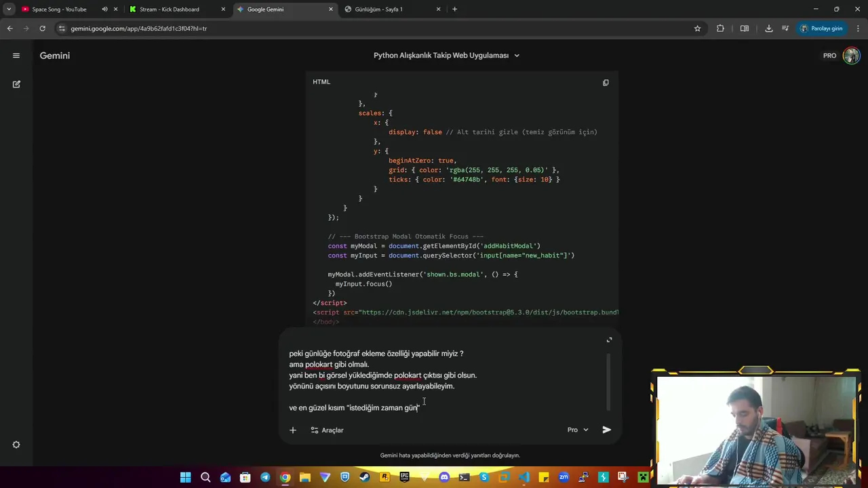Image resolution: width=868 pixels, height=488 pixels.
Task: Open the browser extensions puzzle icon
Action: click(720, 28)
